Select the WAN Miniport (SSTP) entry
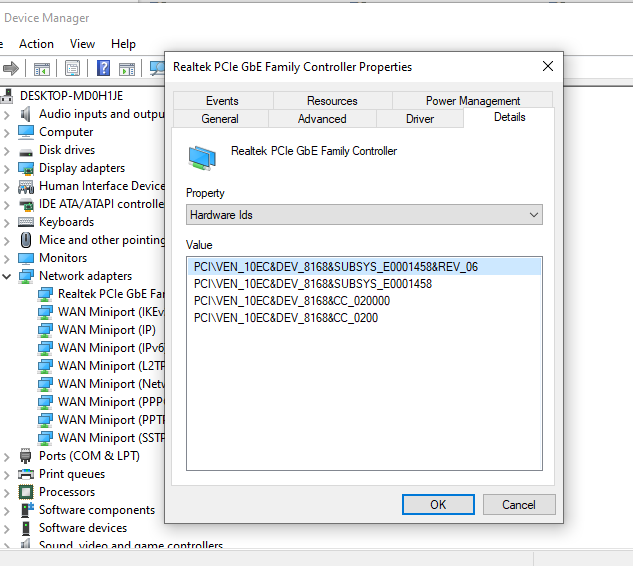The width and height of the screenshot is (633, 566). [x=111, y=438]
